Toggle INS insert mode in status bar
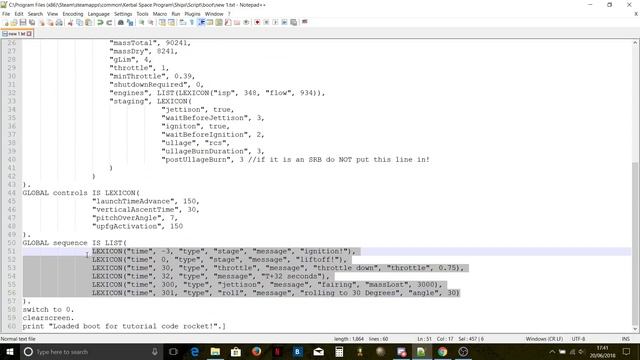The height and width of the screenshot is (360, 640). click(625, 339)
